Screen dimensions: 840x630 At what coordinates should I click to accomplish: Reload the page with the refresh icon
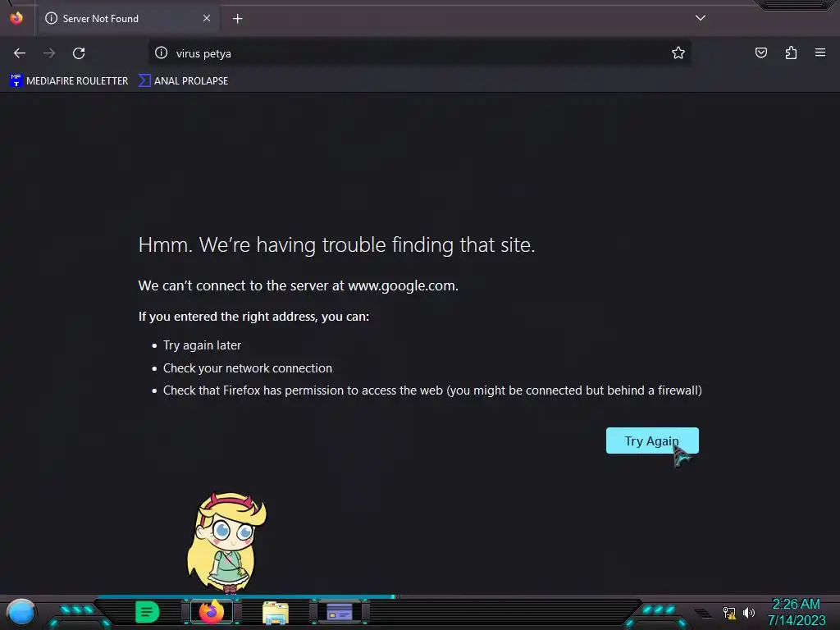tap(79, 53)
